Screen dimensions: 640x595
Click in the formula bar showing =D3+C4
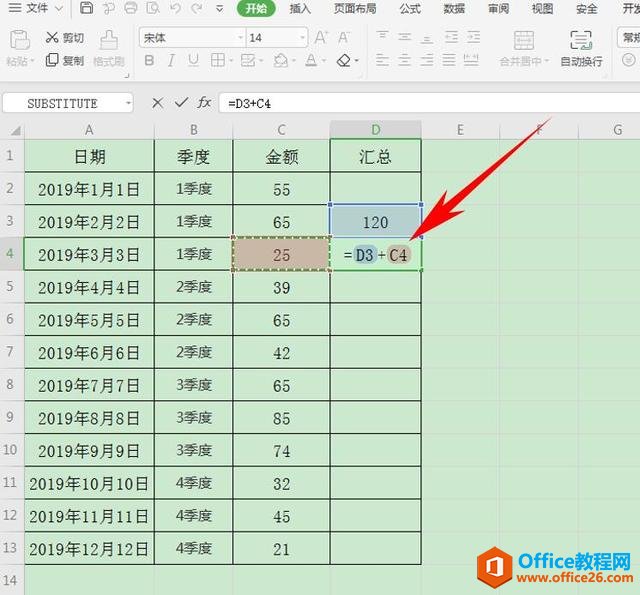(x=429, y=103)
